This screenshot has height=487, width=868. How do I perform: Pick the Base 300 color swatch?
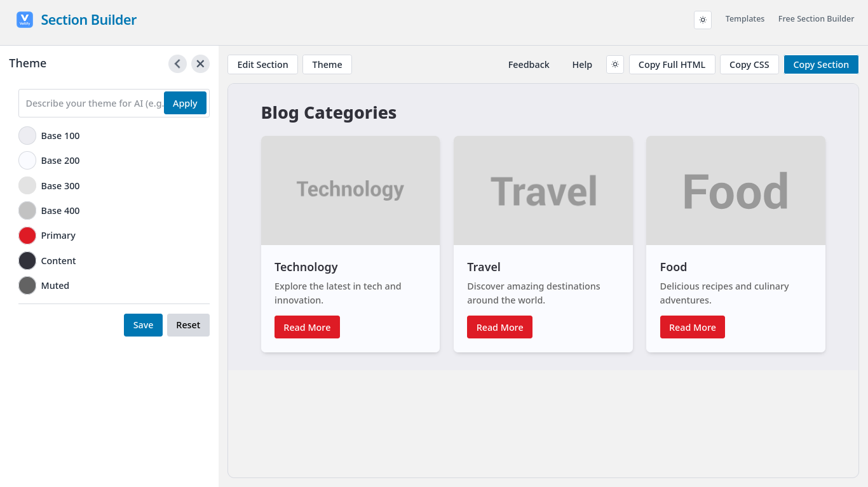(27, 186)
